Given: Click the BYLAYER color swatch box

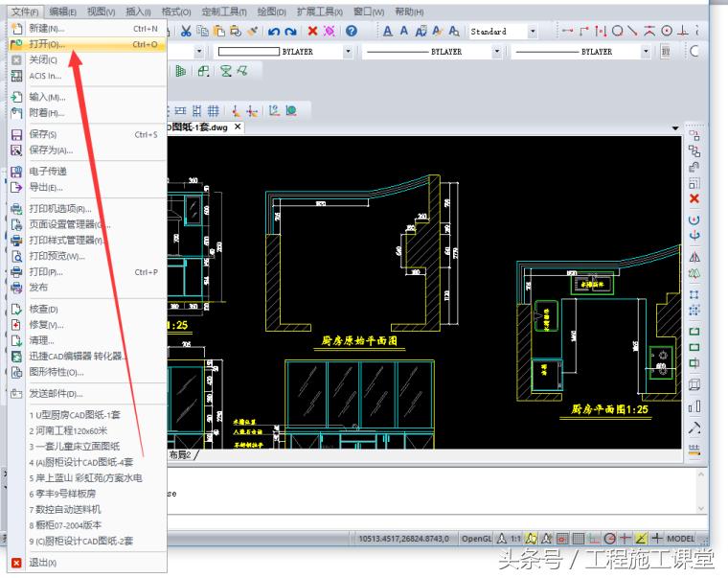Looking at the screenshot, I should coord(248,52).
